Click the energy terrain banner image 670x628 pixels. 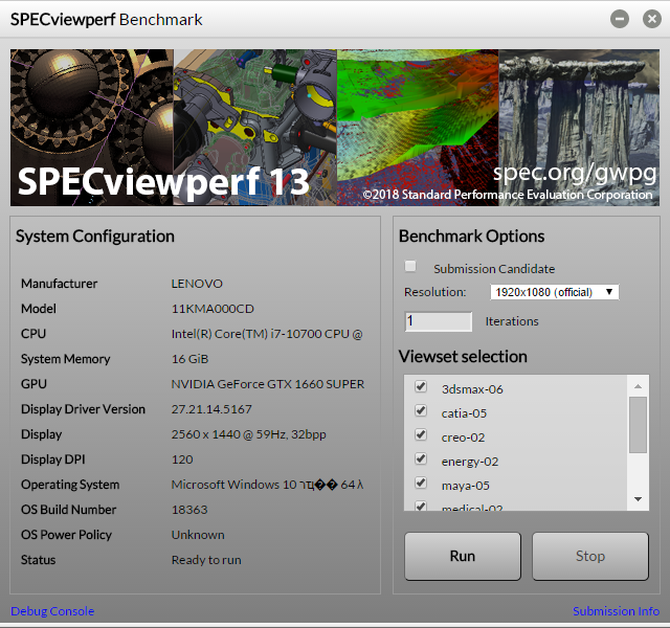(417, 110)
